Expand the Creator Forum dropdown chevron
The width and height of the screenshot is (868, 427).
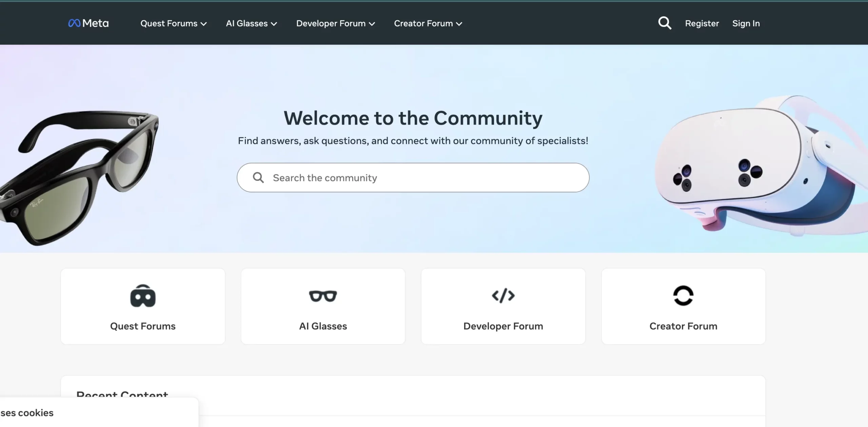(459, 24)
